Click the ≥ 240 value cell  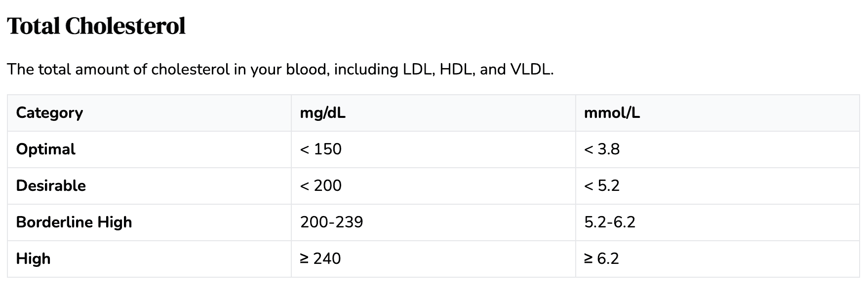(320, 259)
